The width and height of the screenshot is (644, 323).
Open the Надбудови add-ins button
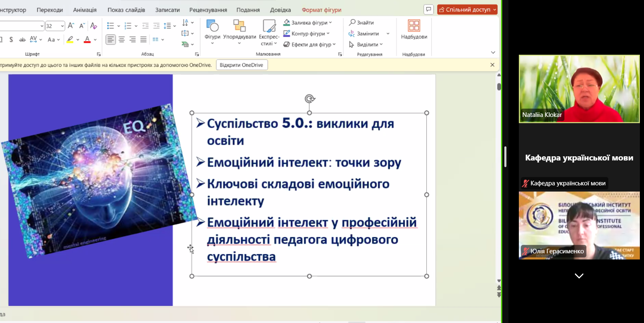pos(414,29)
